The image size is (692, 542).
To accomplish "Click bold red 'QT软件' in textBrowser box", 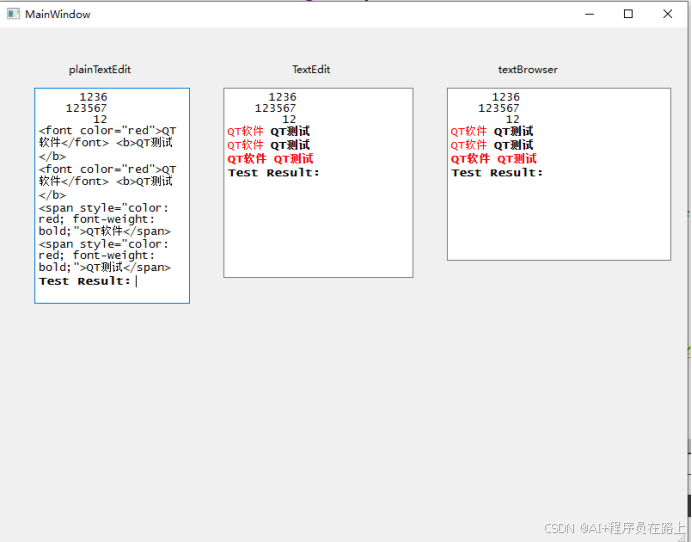I will click(x=470, y=159).
